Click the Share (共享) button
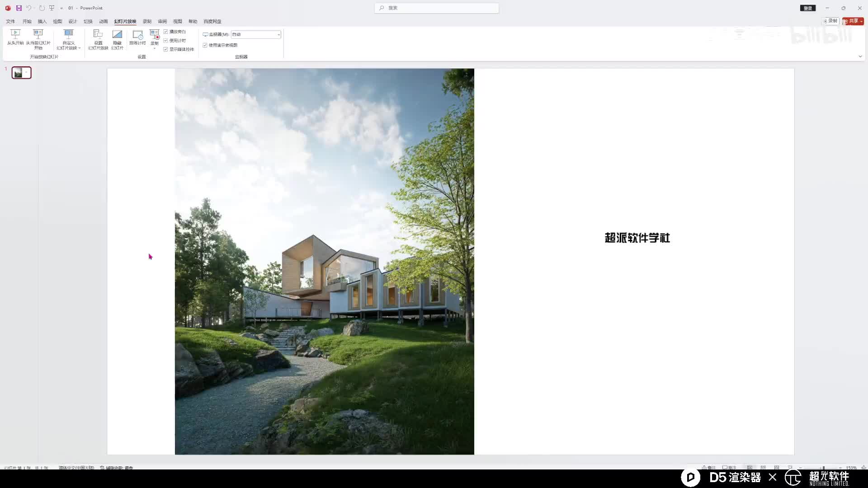This screenshot has height=488, width=868. point(853,21)
